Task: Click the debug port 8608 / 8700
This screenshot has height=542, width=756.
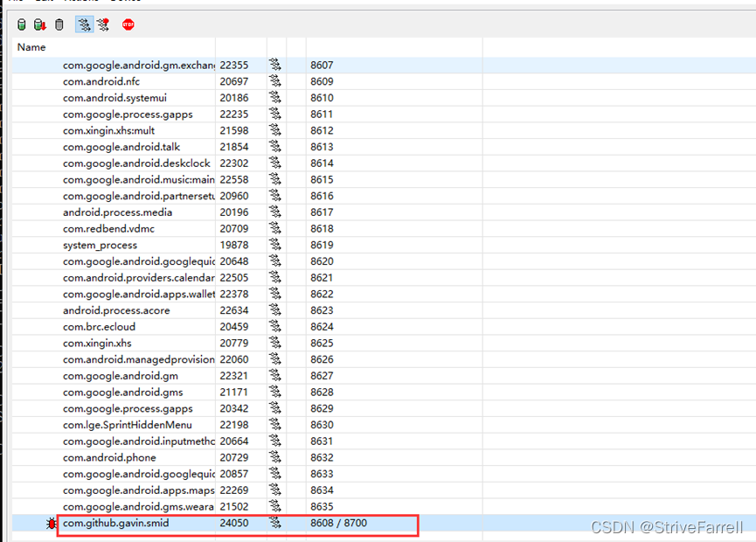Action: pos(339,523)
